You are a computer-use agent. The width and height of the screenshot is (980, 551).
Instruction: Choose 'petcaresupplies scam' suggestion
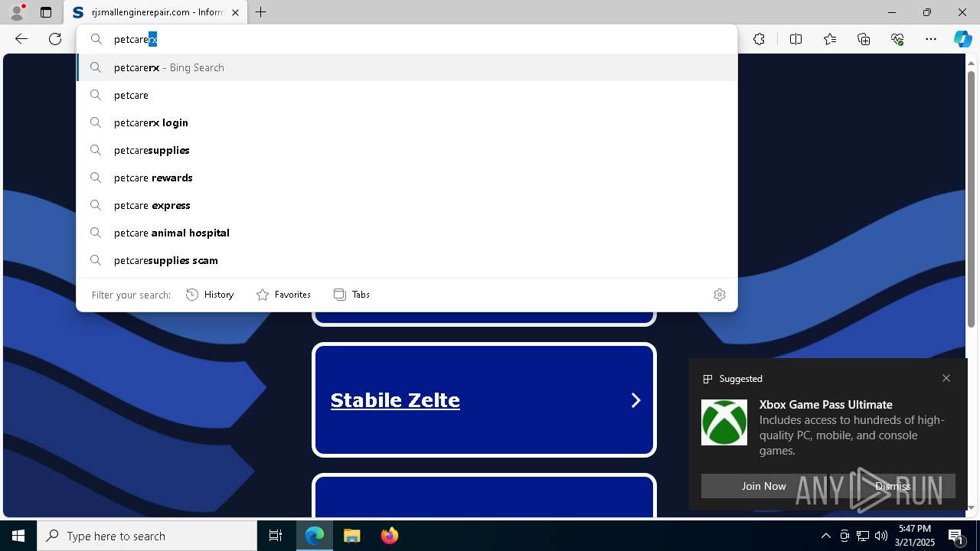407,260
